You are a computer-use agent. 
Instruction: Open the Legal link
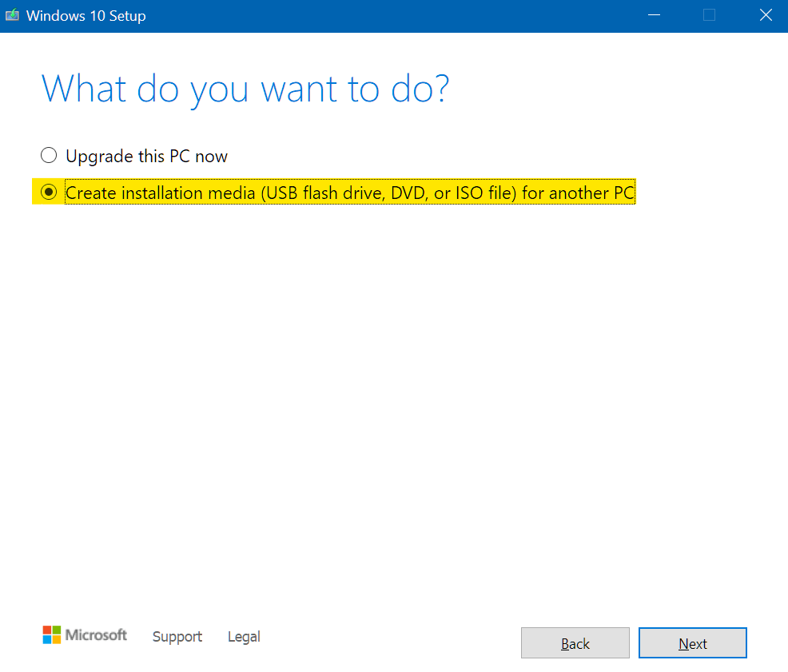[x=244, y=637]
